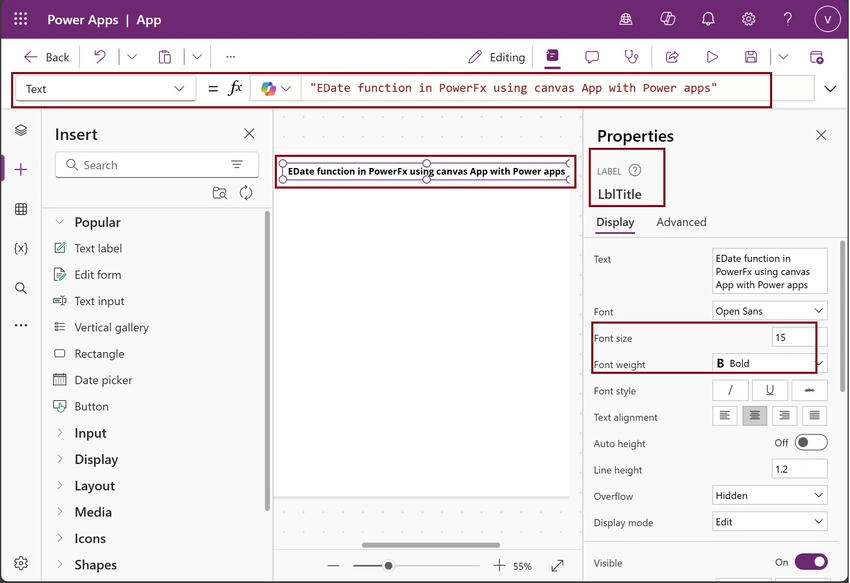Click the Data table icon in sidebar
The height and width of the screenshot is (583, 850).
(x=21, y=209)
